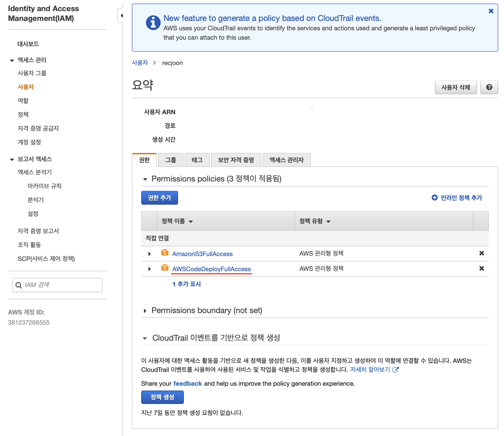Open 대시보드 in the sidebar
Viewport: 504px width, 436px height.
point(28,44)
